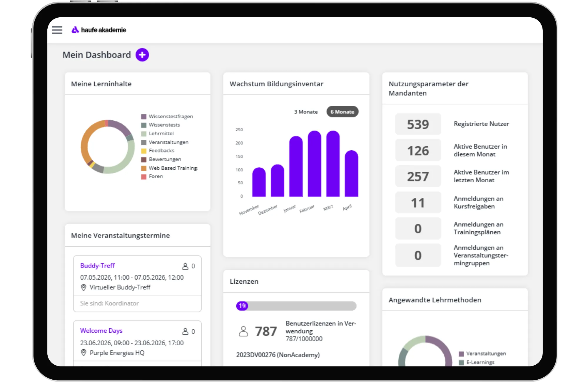This screenshot has width=588, height=382.
Task: Click the April bar in growth chart
Action: [x=352, y=174]
